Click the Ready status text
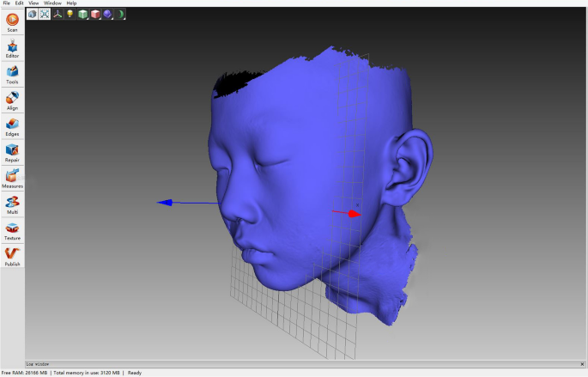Image resolution: width=588 pixels, height=377 pixels. pos(135,373)
